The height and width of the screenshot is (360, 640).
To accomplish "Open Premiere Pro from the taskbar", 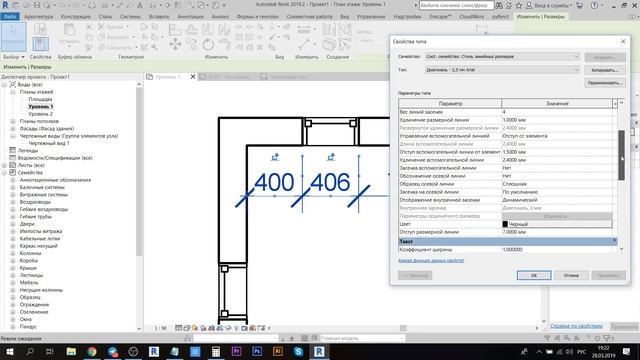I will click(x=236, y=351).
